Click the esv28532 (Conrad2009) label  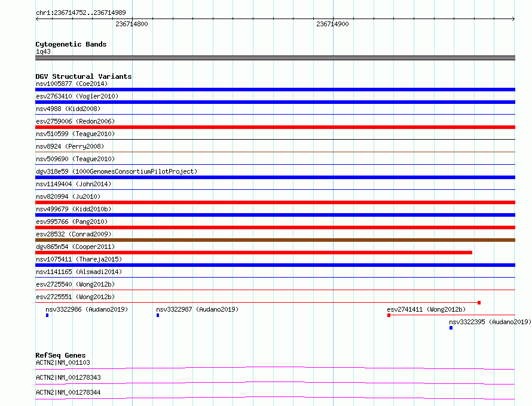pyautogui.click(x=74, y=234)
